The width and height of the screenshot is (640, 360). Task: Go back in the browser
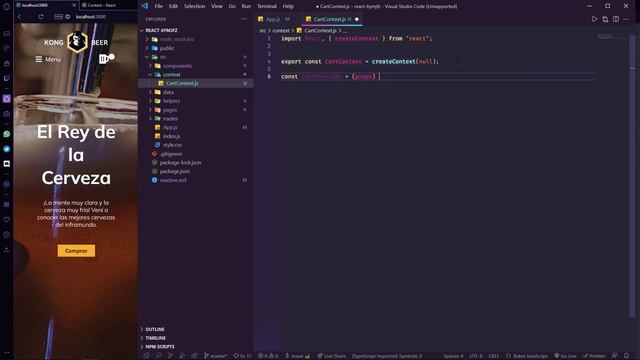pyautogui.click(x=19, y=17)
